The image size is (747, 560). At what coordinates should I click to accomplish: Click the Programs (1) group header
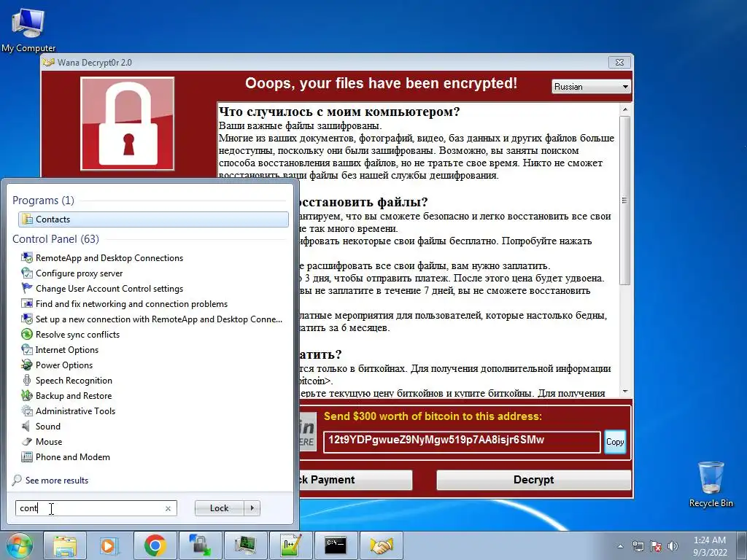pos(43,201)
